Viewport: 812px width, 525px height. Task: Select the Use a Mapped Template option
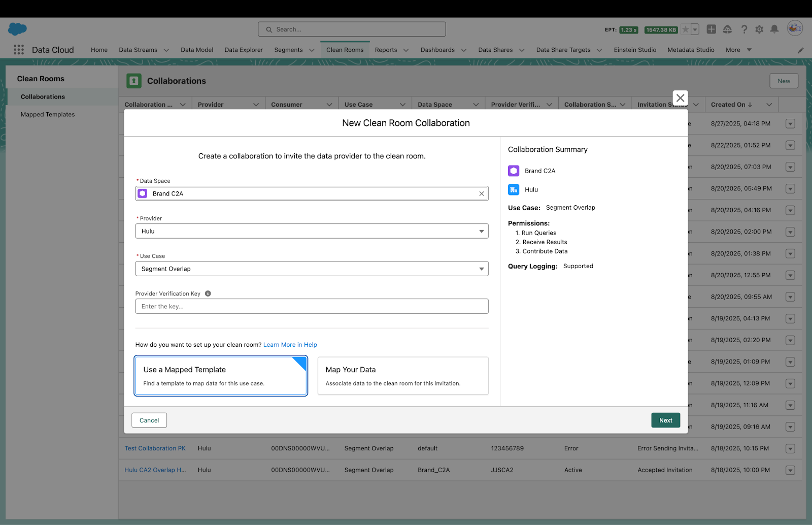coord(221,376)
